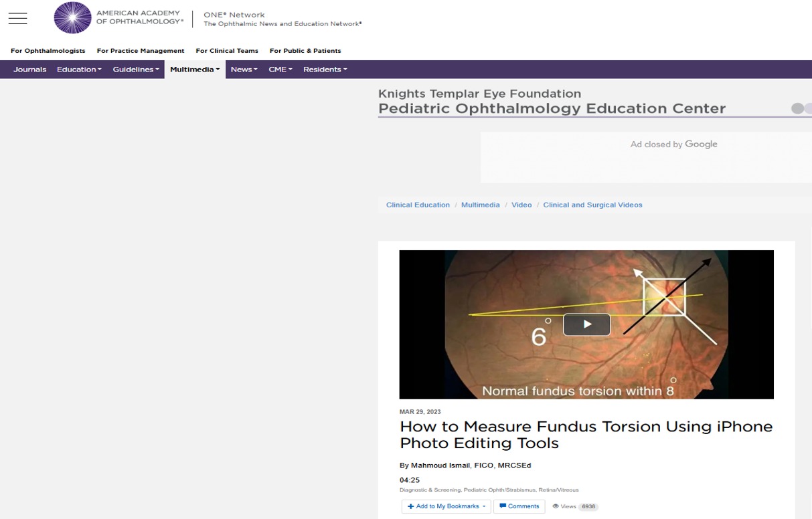Select For Public & Patients tab
Screen dimensions: 812x519
(305, 51)
